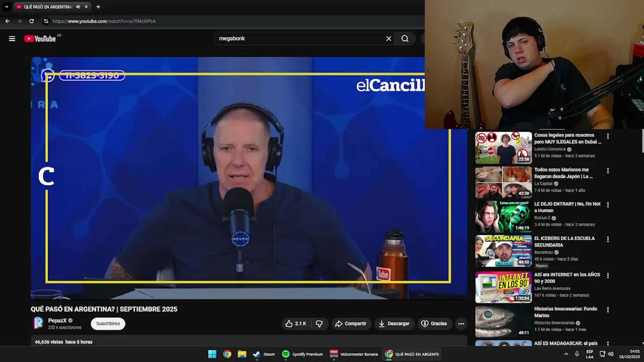Open Chrome icon in taskbar
This screenshot has width=644, height=362.
coord(227,354)
